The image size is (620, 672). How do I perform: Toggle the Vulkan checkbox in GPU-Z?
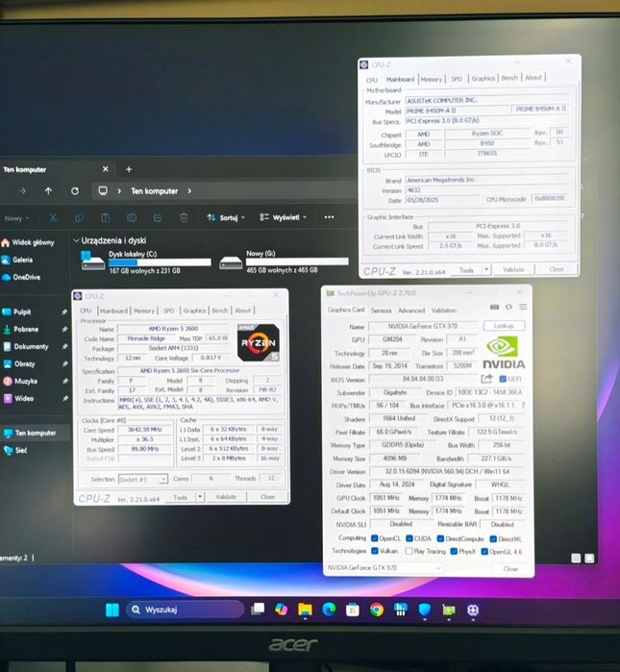375,551
